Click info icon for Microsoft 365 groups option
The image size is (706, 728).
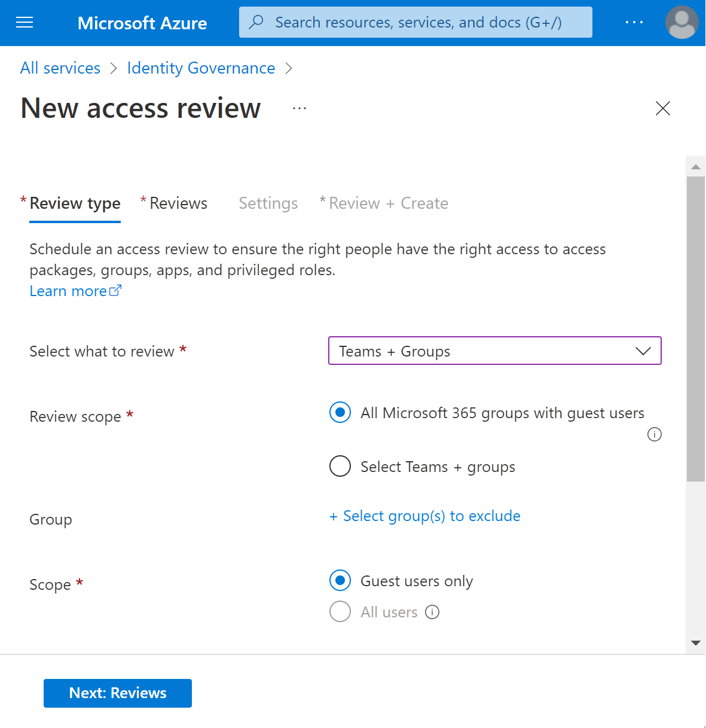coord(655,434)
